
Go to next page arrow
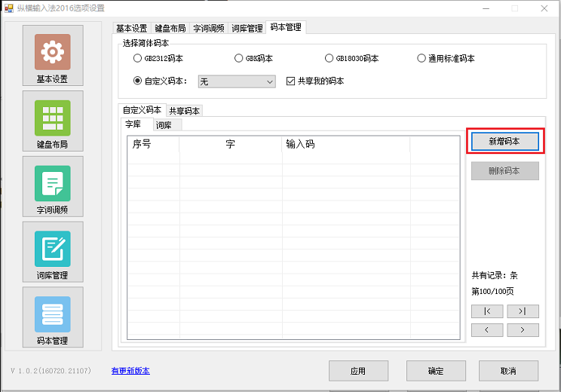click(x=523, y=330)
